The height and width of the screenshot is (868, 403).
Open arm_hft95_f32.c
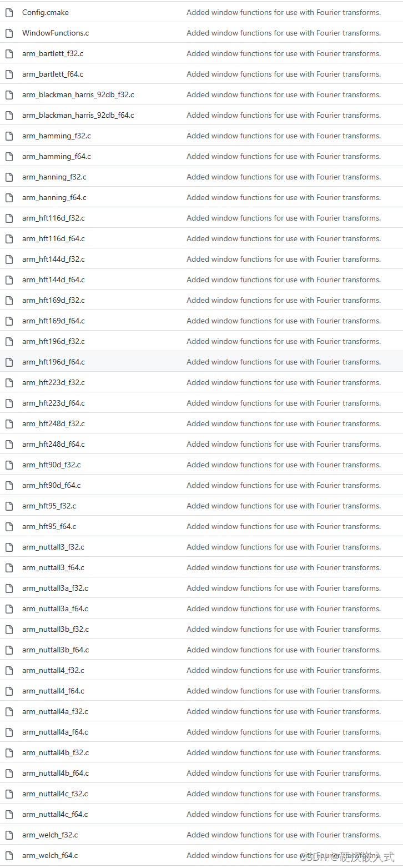[x=49, y=506]
